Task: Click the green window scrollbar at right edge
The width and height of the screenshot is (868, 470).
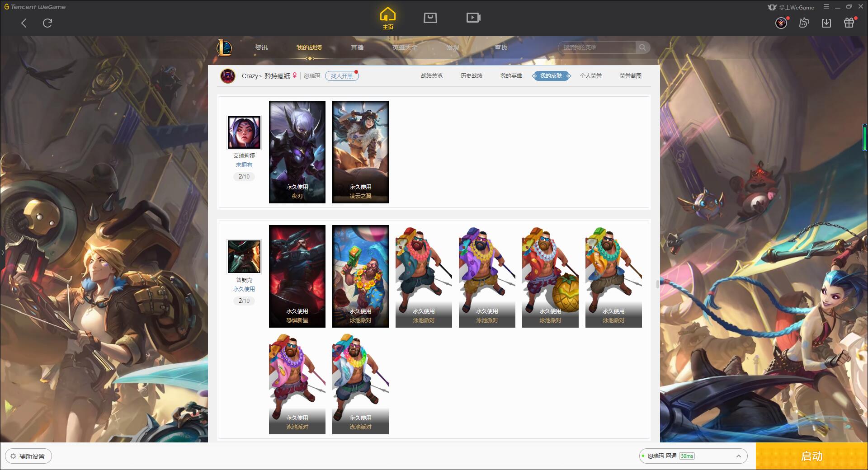Action: (x=864, y=138)
